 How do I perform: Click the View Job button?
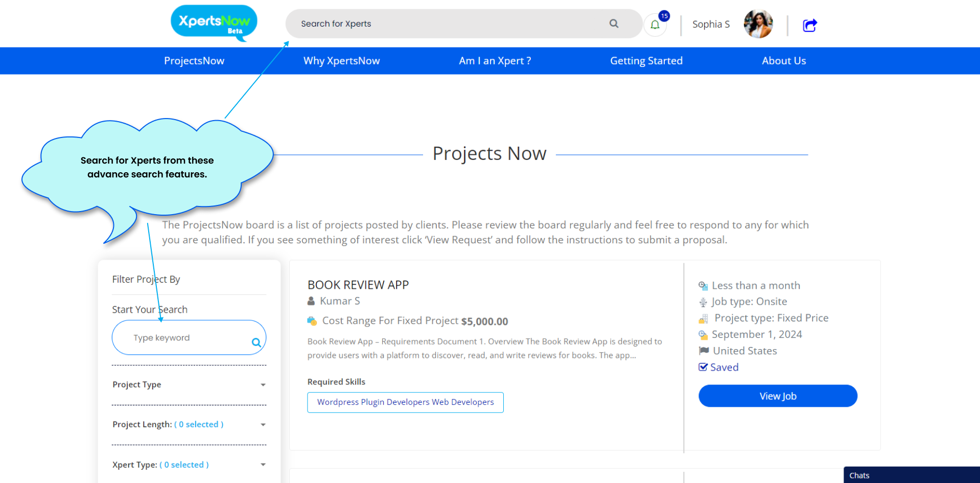pyautogui.click(x=778, y=396)
